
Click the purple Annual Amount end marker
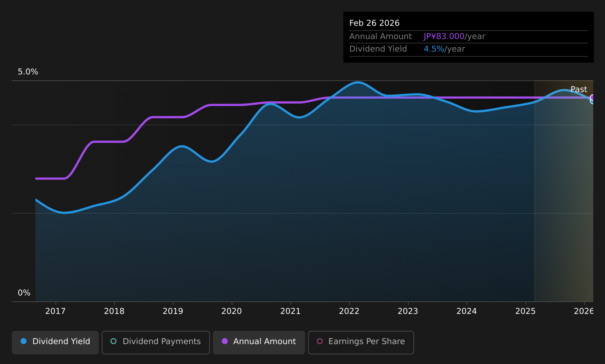[592, 98]
